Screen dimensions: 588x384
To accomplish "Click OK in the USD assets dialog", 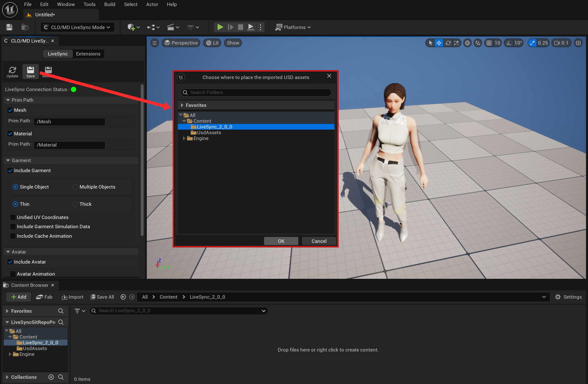I will (x=281, y=241).
